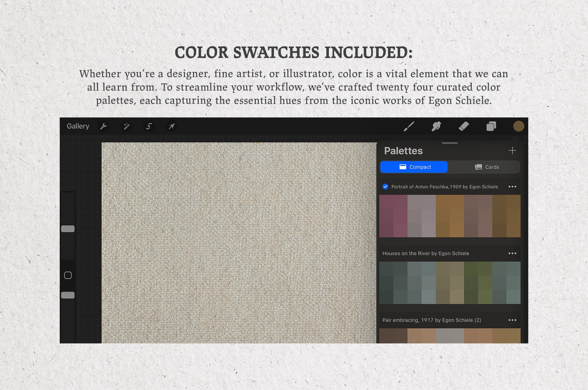Image resolution: width=588 pixels, height=390 pixels.
Task: Switch to the Compact palette view
Action: tap(414, 167)
